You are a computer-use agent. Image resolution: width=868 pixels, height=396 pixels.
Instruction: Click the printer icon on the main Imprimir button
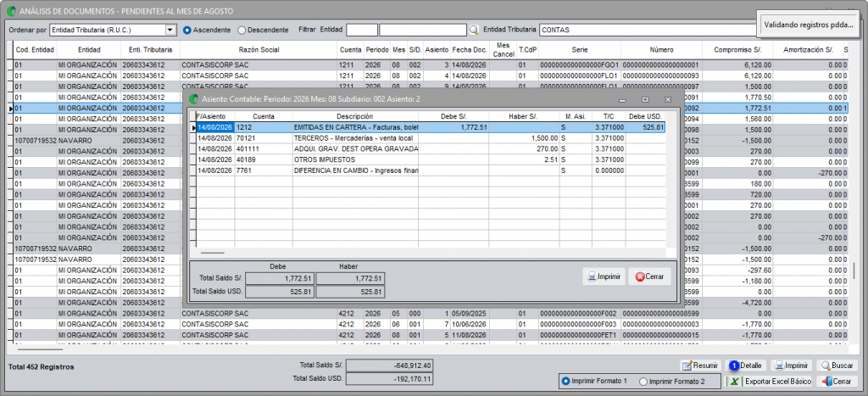pos(779,365)
